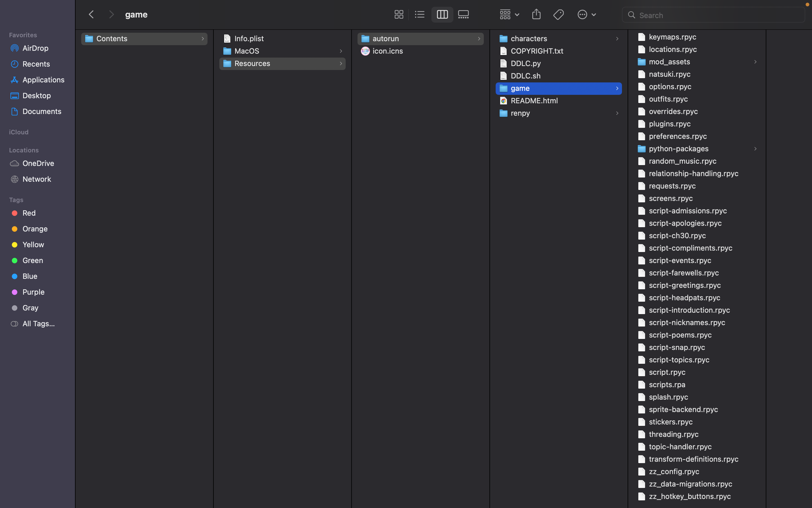Open the More actions ellipsis menu
This screenshot has height=508, width=812.
(x=586, y=14)
